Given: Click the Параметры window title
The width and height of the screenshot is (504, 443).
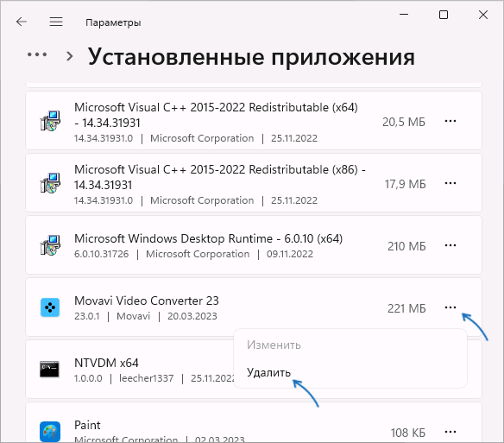Looking at the screenshot, I should [x=113, y=22].
